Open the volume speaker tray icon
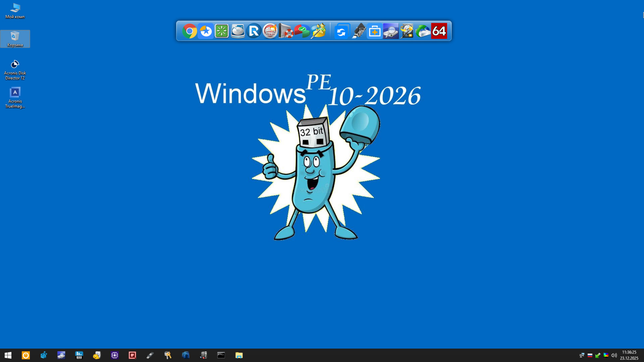 tap(614, 355)
